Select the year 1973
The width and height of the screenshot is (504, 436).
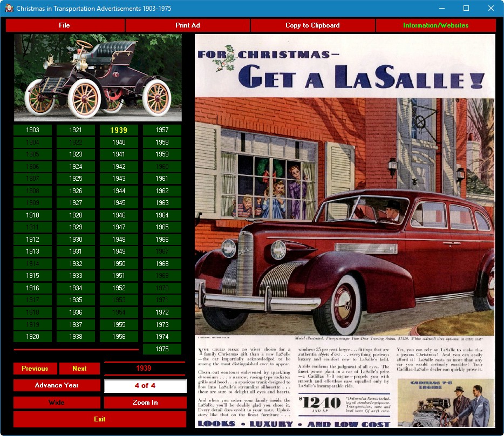point(162,325)
